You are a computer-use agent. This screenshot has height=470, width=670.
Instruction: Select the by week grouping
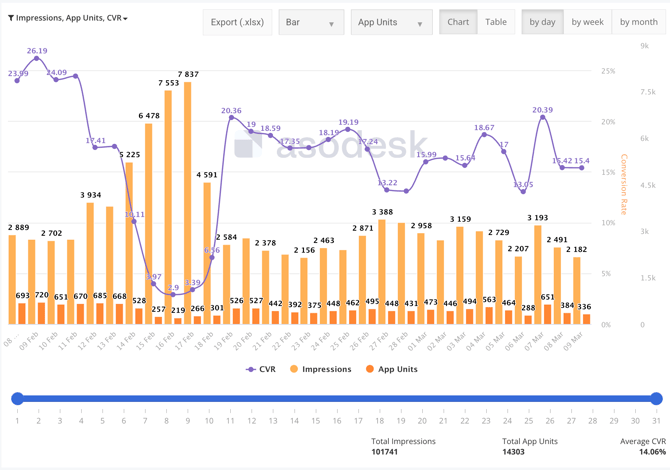[x=587, y=22]
